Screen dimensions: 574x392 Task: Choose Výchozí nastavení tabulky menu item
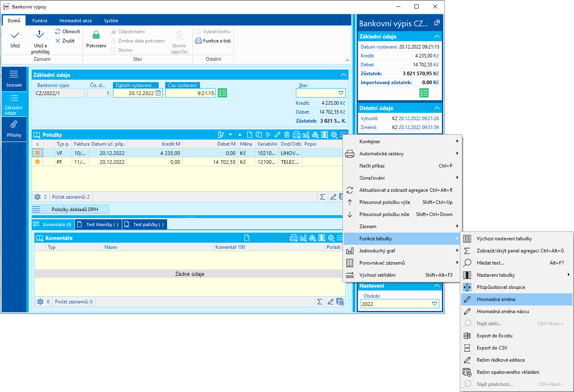517,239
